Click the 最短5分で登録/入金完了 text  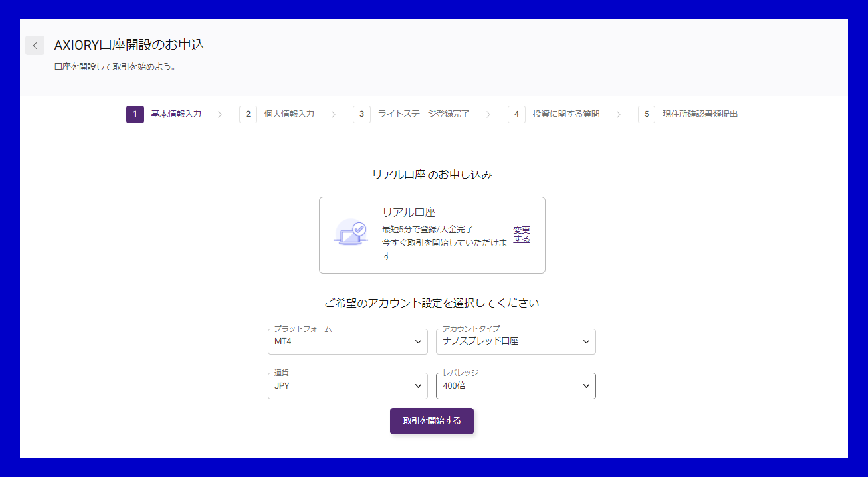(x=428, y=230)
